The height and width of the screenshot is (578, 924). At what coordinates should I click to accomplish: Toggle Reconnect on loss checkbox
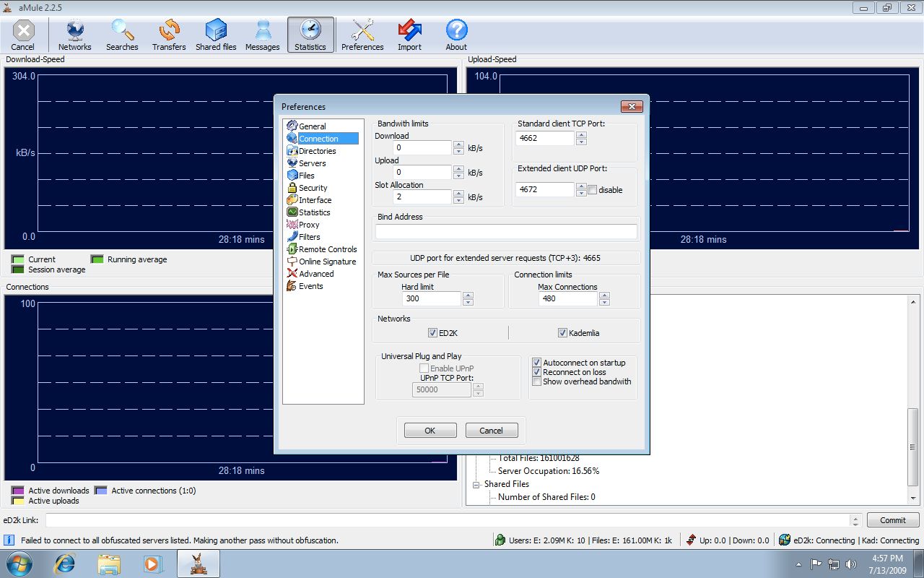536,372
